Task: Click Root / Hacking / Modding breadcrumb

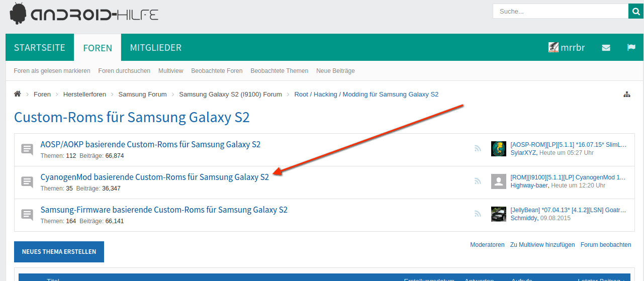Action: (366, 95)
